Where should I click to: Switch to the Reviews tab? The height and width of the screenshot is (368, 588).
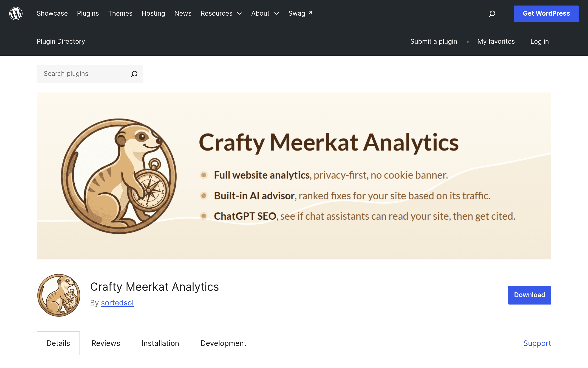[x=106, y=343]
